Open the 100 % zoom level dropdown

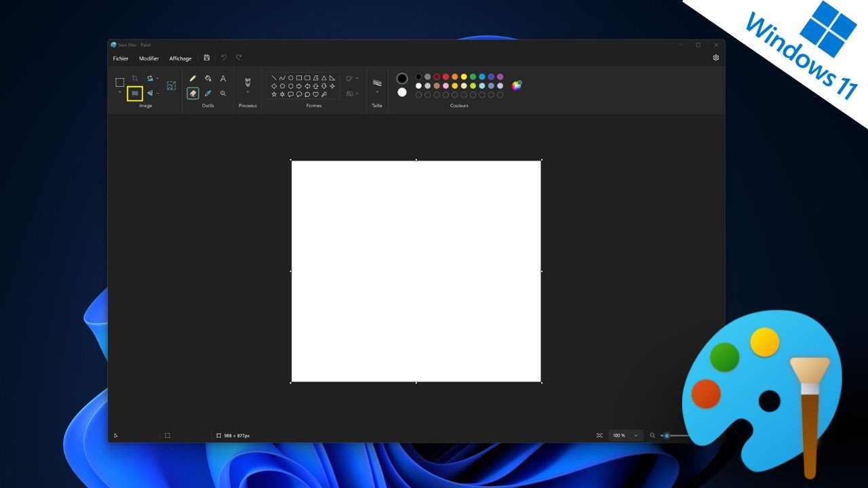625,435
